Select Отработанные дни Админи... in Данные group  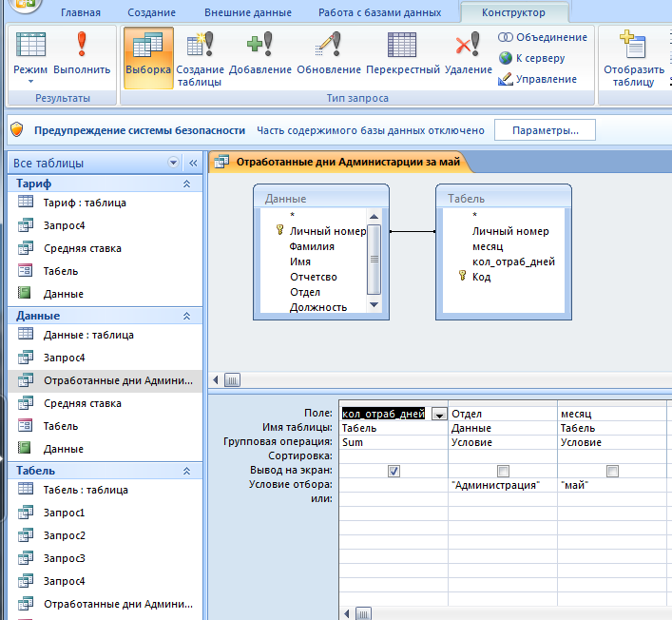pyautogui.click(x=105, y=380)
